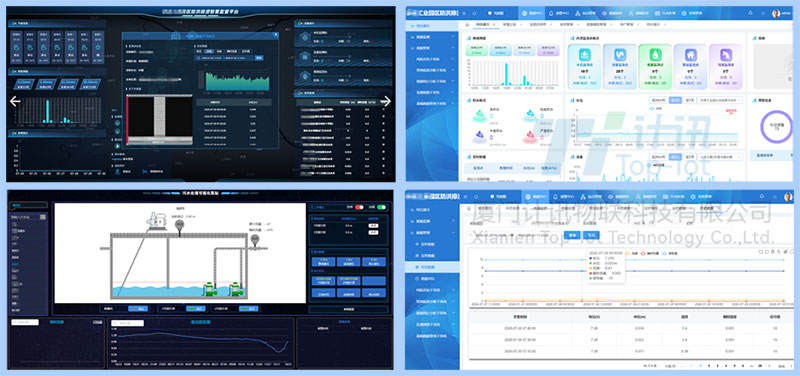The image size is (800, 376).
Task: Expand last sidebar subsystem on history page
Action: (432, 336)
